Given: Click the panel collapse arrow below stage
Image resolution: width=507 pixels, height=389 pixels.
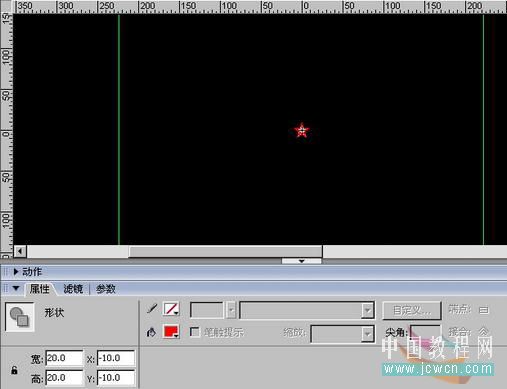Looking at the screenshot, I should point(301,261).
